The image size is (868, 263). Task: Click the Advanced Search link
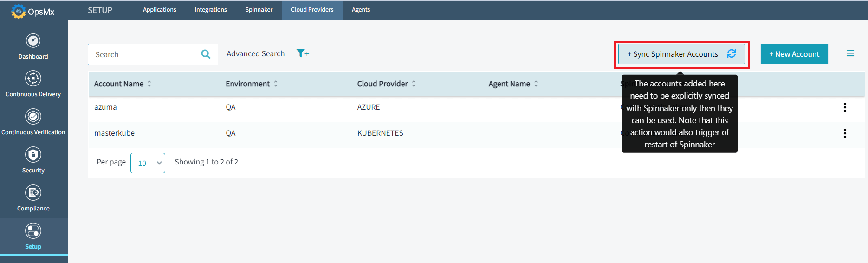coord(255,53)
